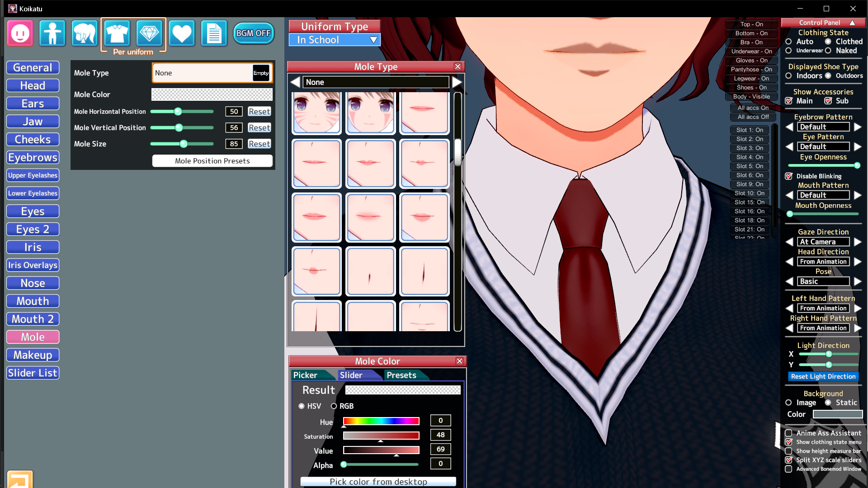Next Pose arrow
This screenshot has width=868, height=488.
[x=858, y=282]
